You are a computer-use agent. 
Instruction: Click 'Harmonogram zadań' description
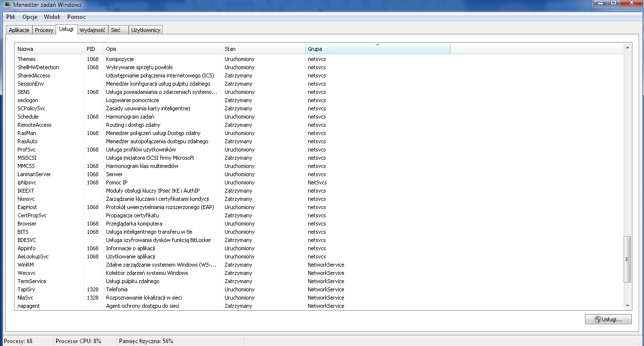(x=130, y=117)
